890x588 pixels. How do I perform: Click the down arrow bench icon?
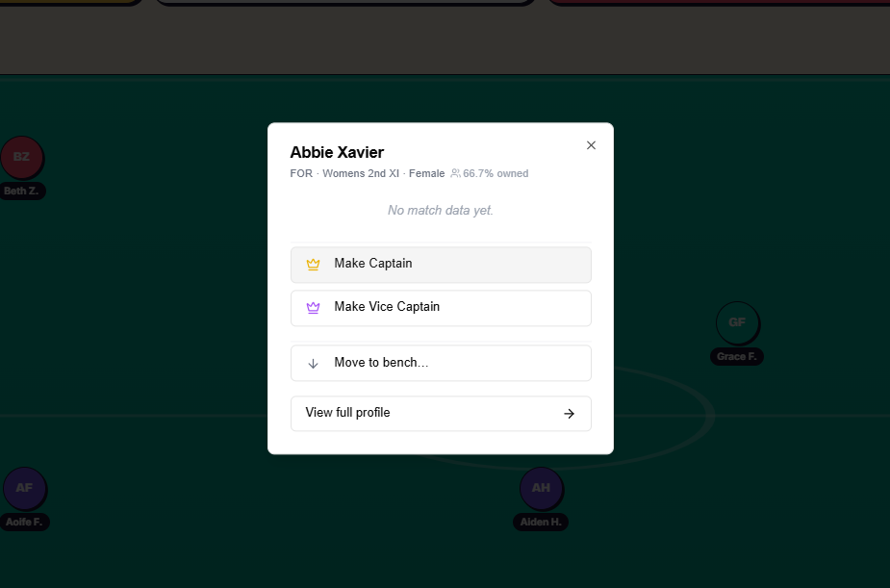(x=313, y=363)
